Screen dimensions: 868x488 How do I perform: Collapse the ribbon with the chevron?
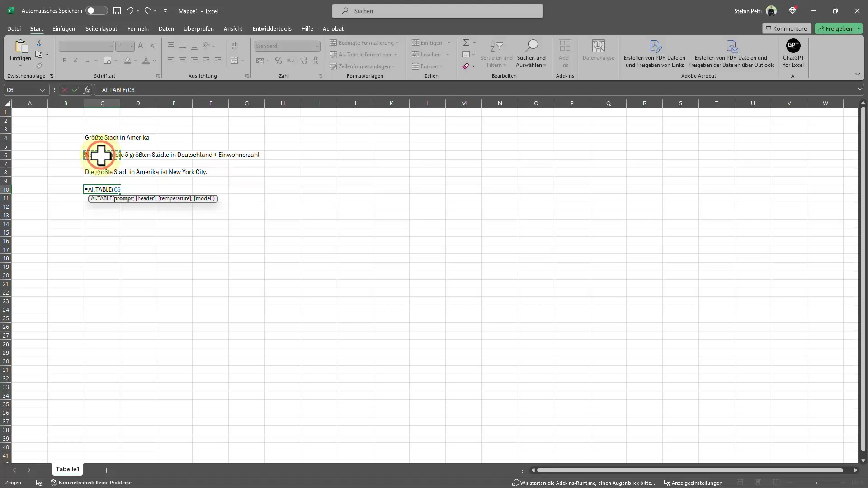point(858,75)
